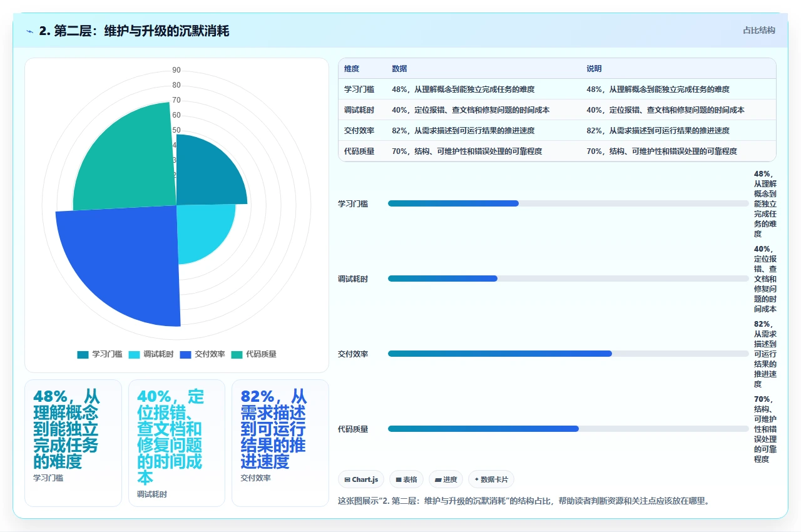Click the 占比结构 label in the header

[759, 30]
